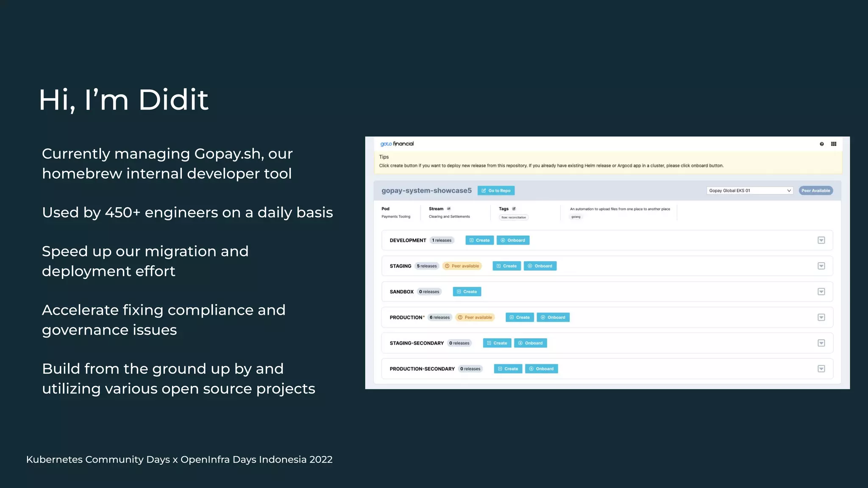The image size is (868, 488).
Task: Open the apps grid icon
Action: (x=834, y=144)
